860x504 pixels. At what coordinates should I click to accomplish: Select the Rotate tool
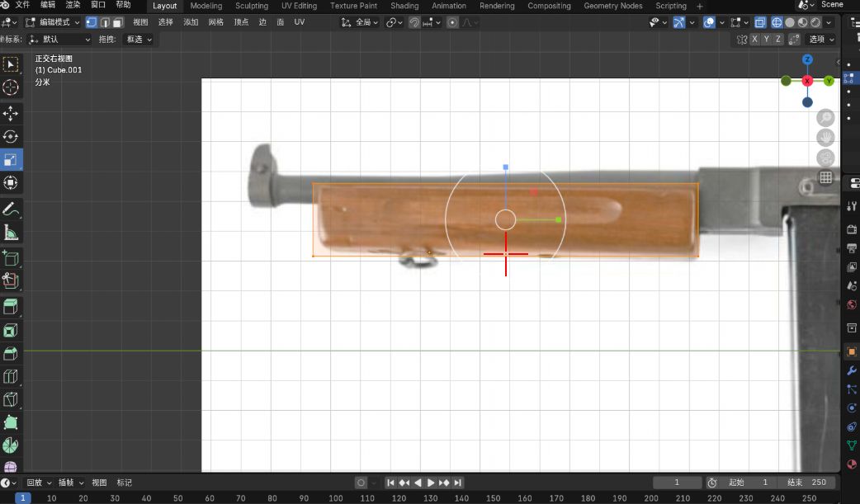pos(12,137)
